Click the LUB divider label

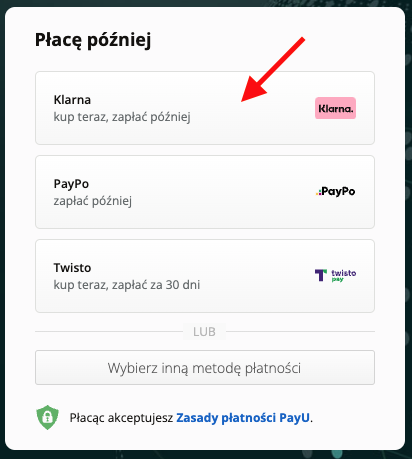[204, 332]
